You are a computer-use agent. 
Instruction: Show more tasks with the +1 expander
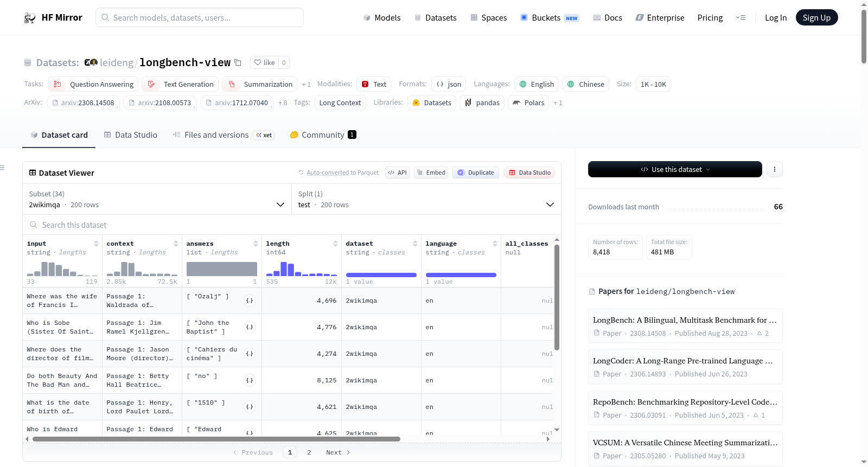point(307,84)
